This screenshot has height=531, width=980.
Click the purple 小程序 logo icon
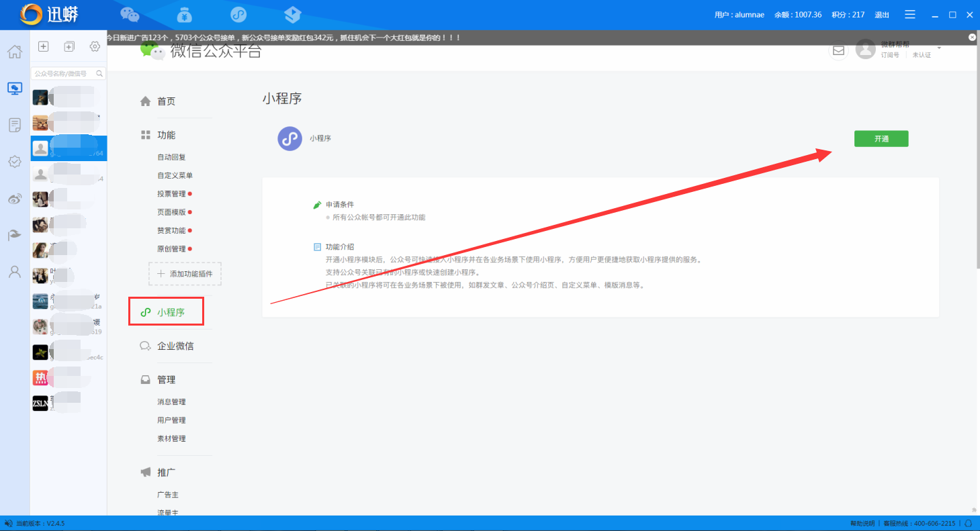tap(289, 138)
